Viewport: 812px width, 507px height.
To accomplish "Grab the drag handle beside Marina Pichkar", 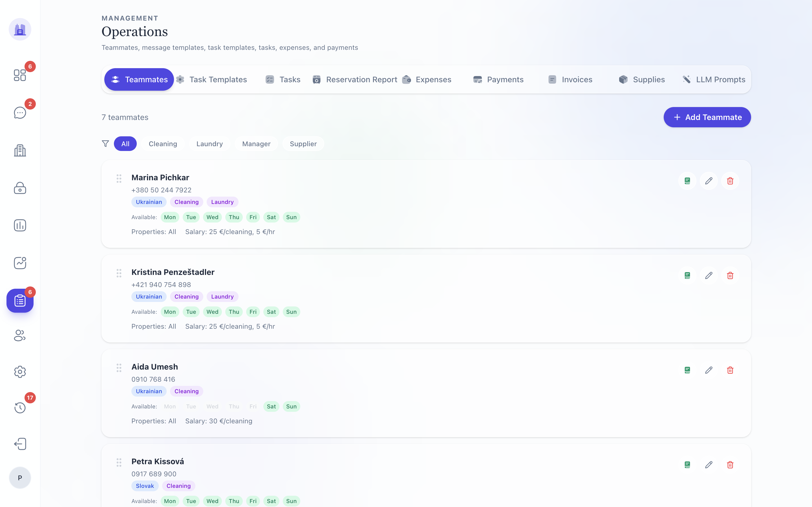I will pyautogui.click(x=119, y=179).
